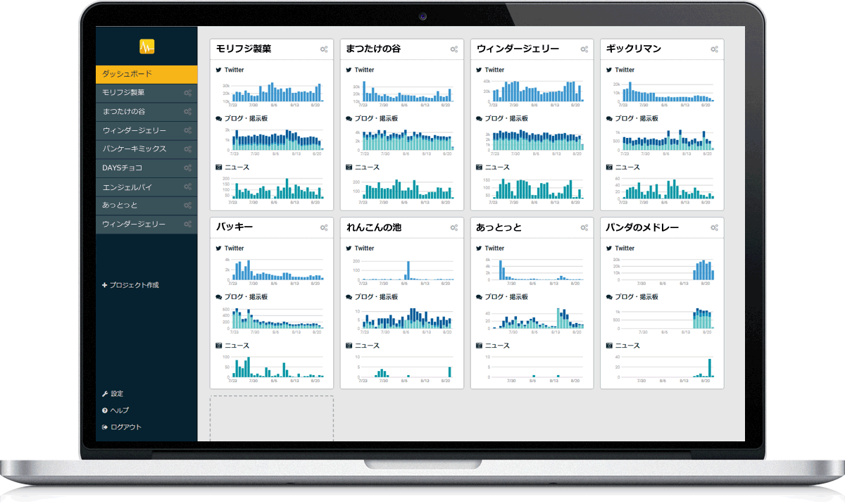Screen dimensions: 845x504
Task: Open gear icon on れんこんの池 card
Action: pos(454,228)
